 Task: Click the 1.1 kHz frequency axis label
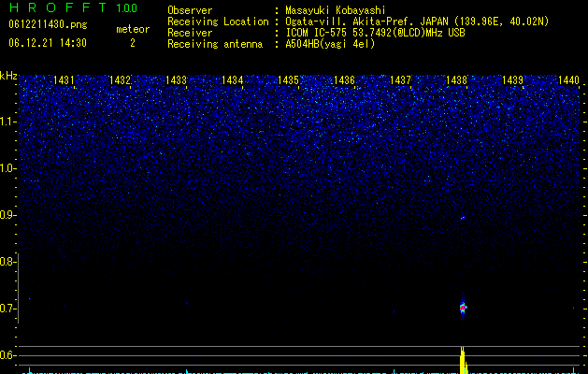(x=7, y=122)
